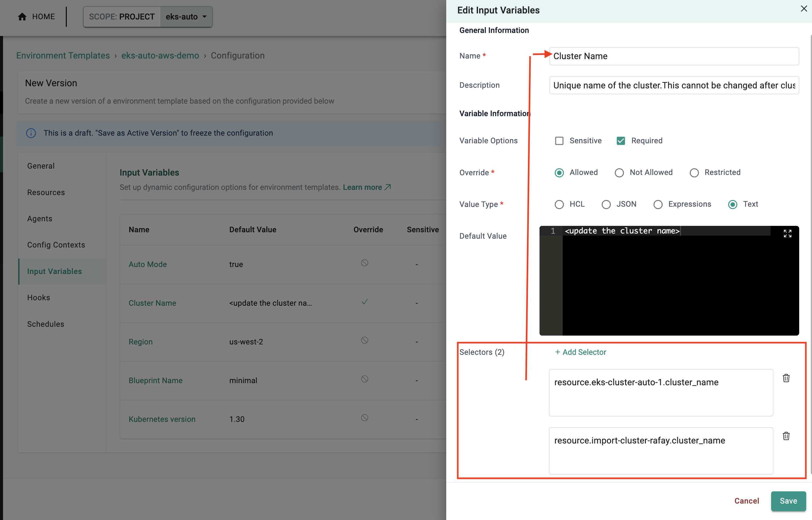This screenshot has width=812, height=520.
Task: Choose Expressions value type
Action: pyautogui.click(x=658, y=204)
